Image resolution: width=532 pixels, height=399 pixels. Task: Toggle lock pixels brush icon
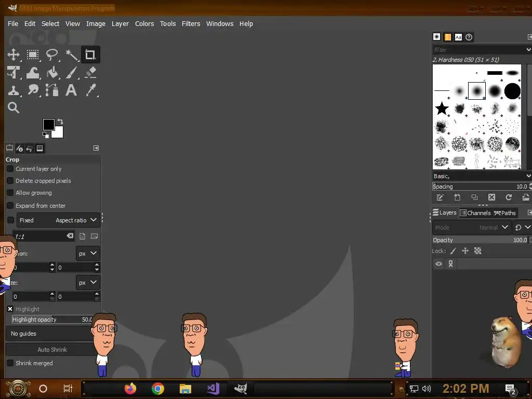coord(453,251)
